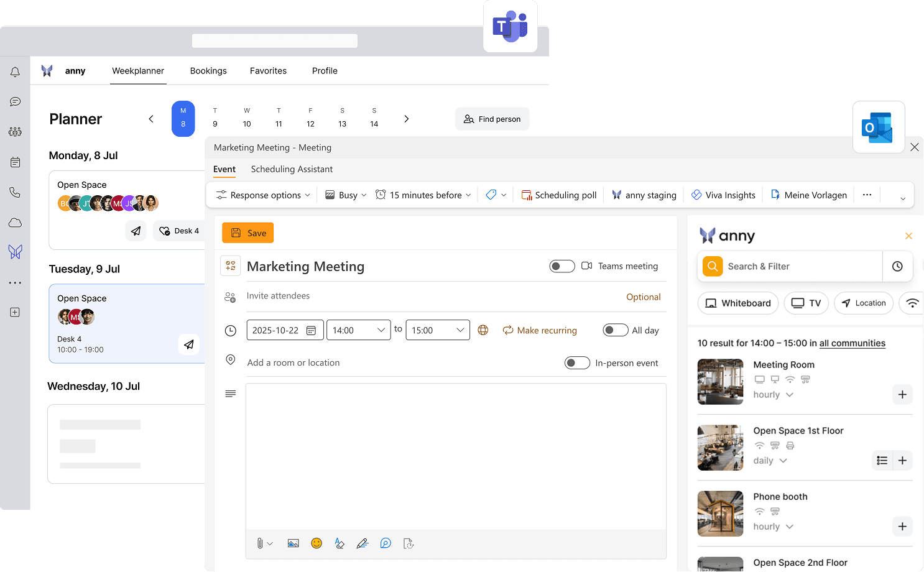Click the Meeting Room thumbnail image

coord(720,381)
